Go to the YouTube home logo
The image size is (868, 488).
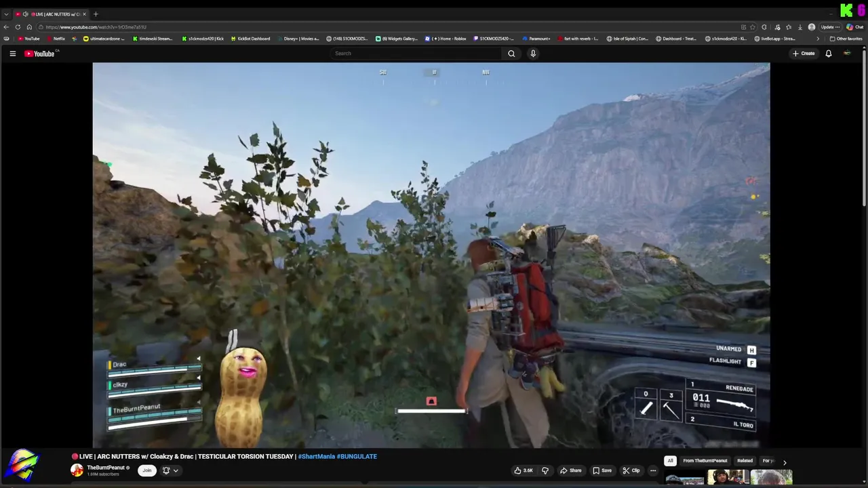tap(40, 54)
